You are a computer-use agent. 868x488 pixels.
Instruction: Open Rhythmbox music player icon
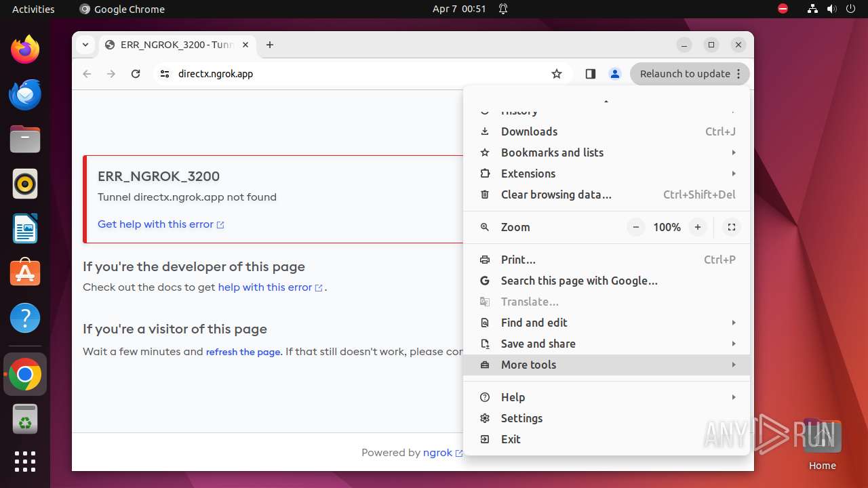click(x=25, y=184)
